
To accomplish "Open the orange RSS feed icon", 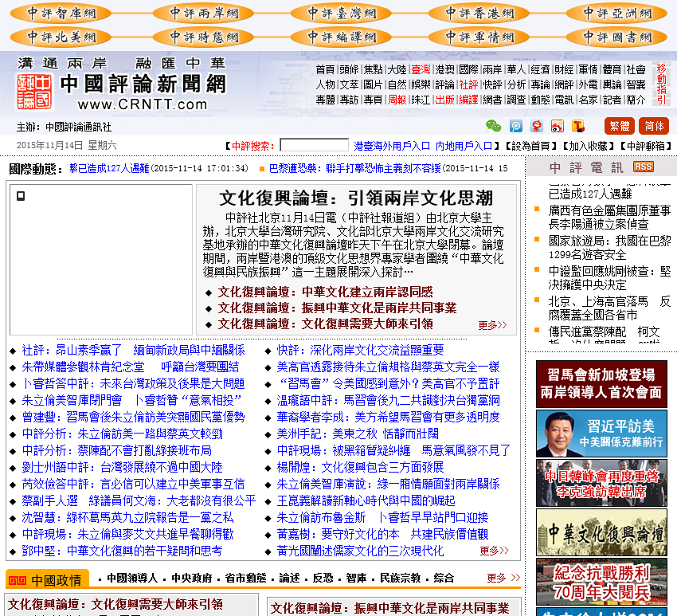I will [x=644, y=167].
